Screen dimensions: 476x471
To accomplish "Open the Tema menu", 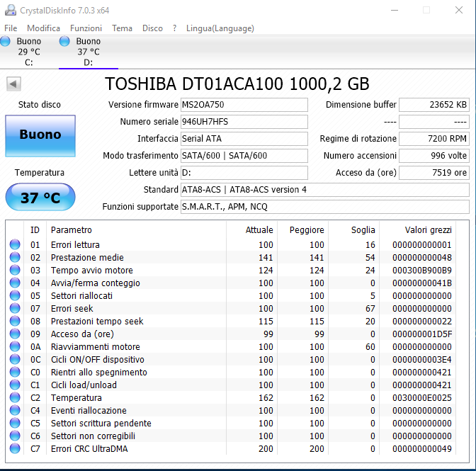I will click(122, 28).
